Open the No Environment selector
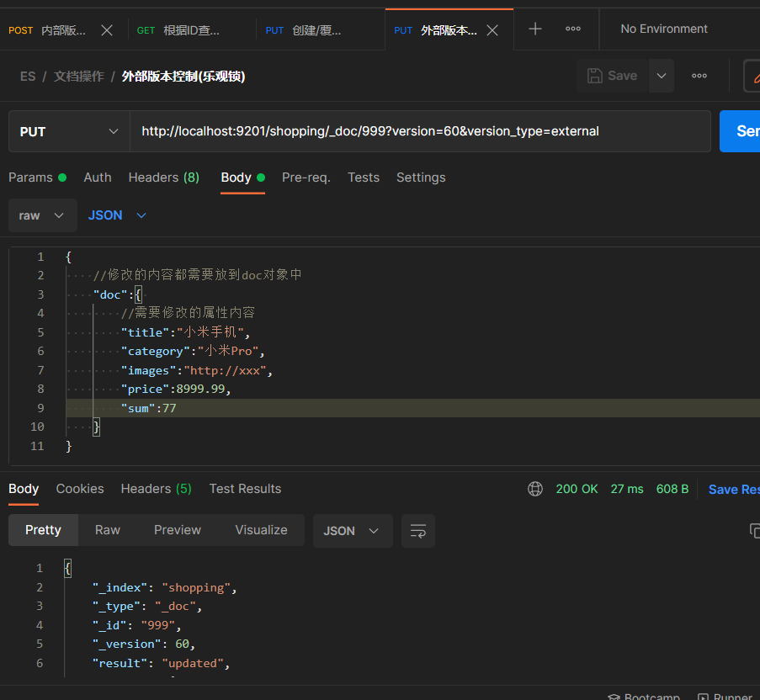This screenshot has height=700, width=760. pyautogui.click(x=663, y=29)
